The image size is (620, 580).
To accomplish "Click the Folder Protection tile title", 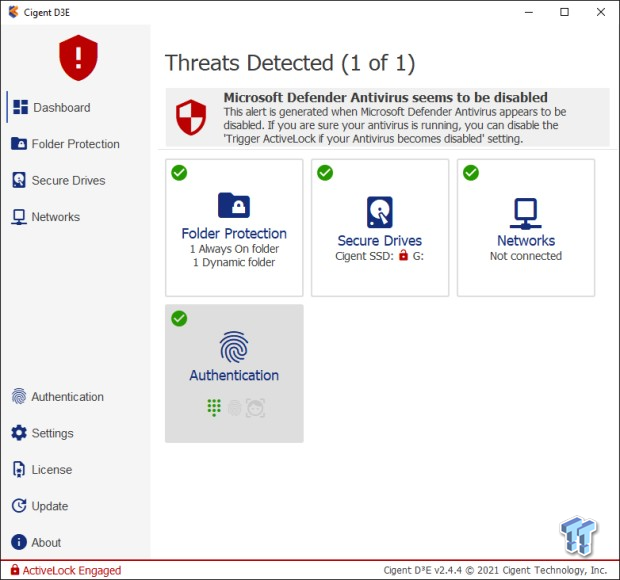I will click(x=234, y=233).
